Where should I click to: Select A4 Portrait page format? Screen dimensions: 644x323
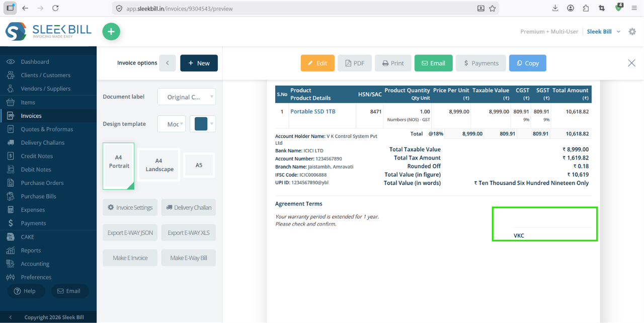[x=119, y=166]
